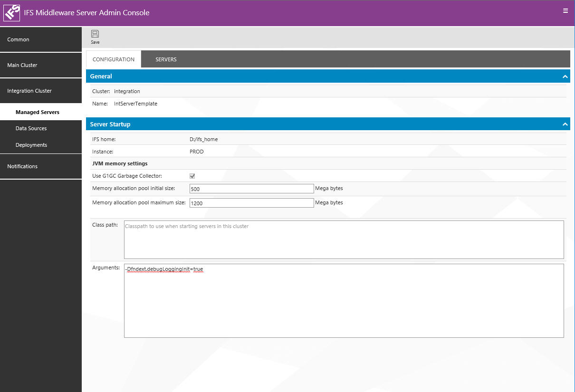575x392 pixels.
Task: Select the CONFIGURATION tab
Action: coord(114,59)
